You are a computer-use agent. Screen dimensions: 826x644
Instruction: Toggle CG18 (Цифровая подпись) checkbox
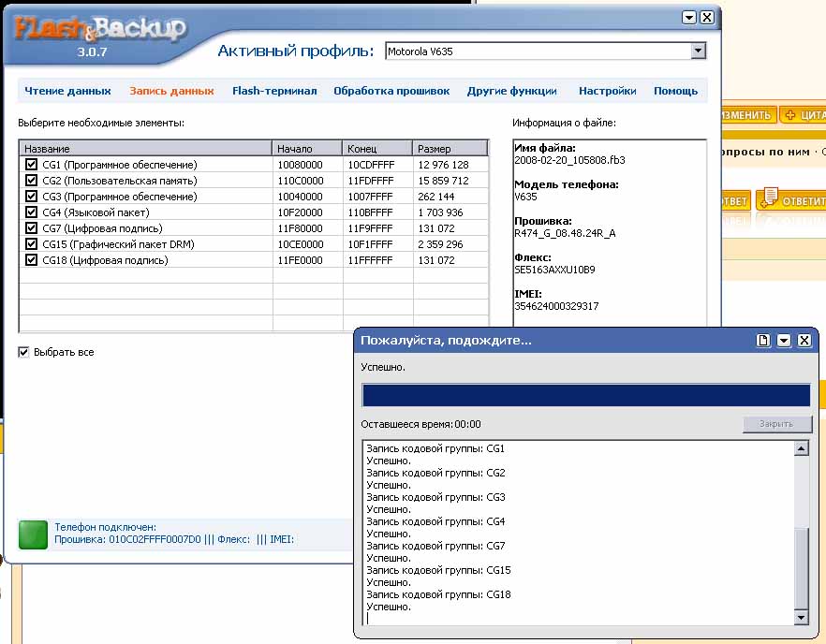pyautogui.click(x=31, y=259)
